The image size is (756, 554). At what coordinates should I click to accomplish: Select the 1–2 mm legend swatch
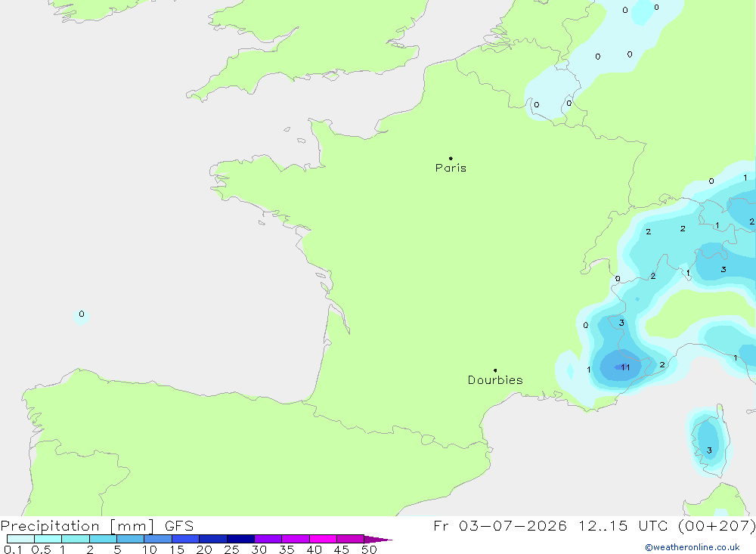(75, 539)
